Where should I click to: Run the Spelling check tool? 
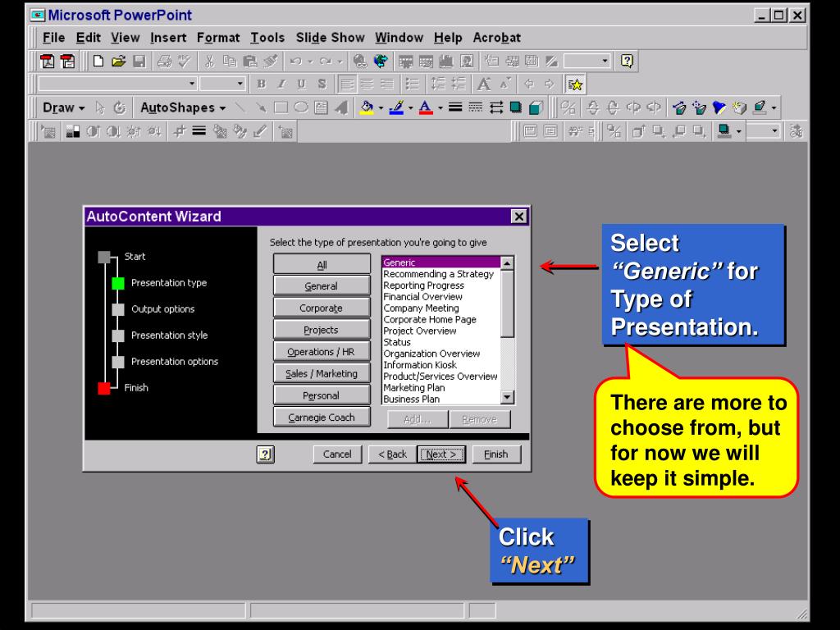point(185,61)
